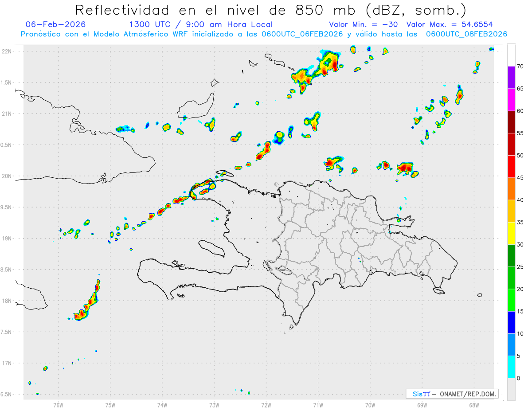Click the title 'Reflectividad en el nivel de 850 mb'

click(216, 10)
